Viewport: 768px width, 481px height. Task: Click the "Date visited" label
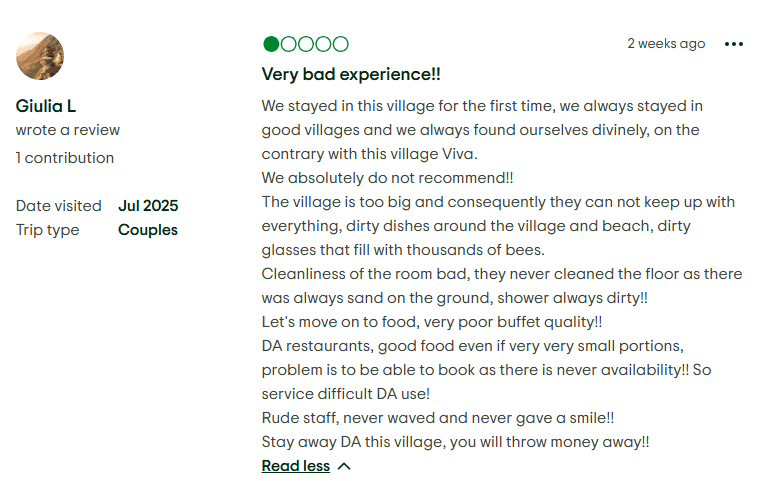point(58,206)
